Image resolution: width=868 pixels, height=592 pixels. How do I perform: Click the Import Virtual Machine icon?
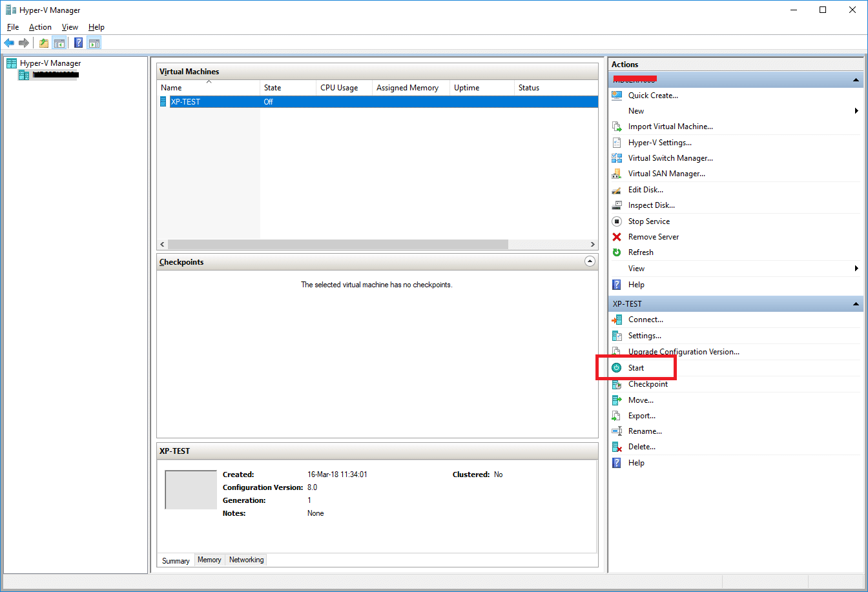(x=617, y=127)
